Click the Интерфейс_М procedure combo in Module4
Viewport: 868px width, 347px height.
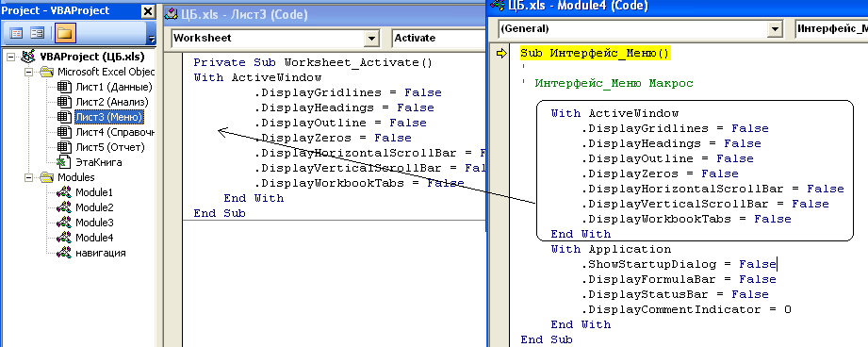(831, 29)
